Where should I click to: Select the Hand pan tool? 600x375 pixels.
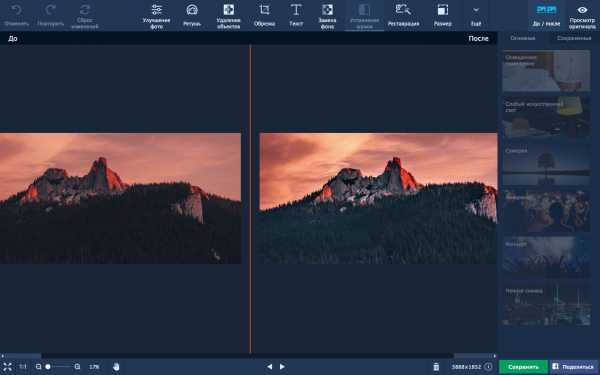[x=116, y=367]
